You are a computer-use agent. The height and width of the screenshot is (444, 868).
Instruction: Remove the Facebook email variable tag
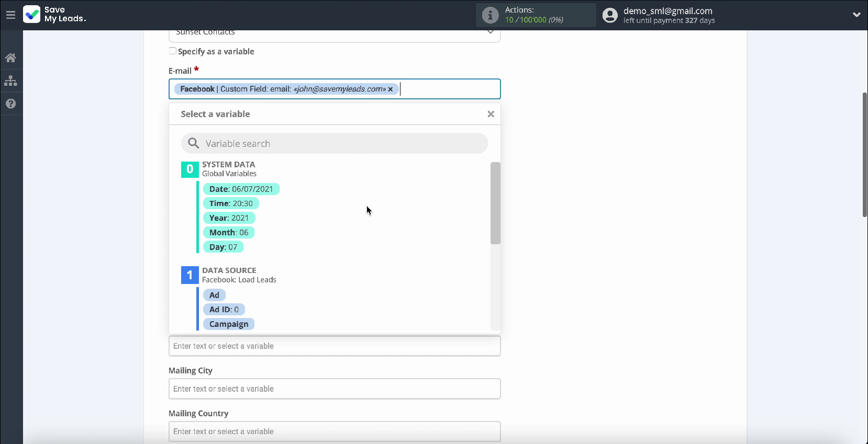coord(391,89)
